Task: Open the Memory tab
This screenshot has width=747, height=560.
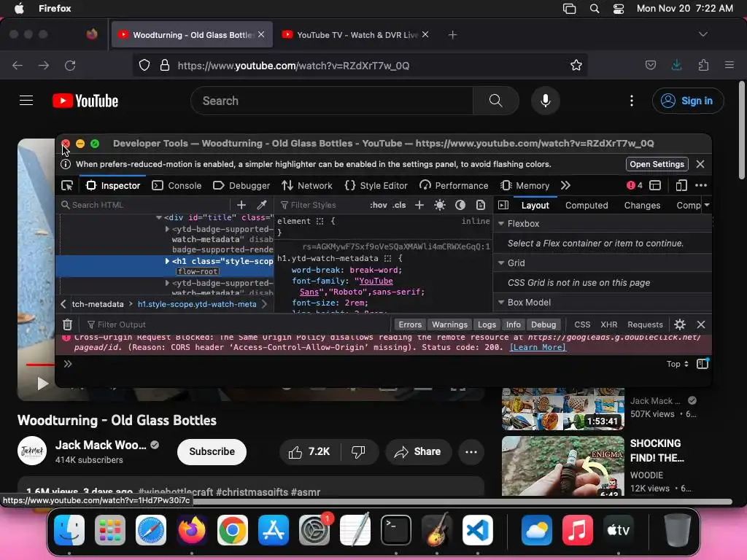Action: click(x=525, y=186)
